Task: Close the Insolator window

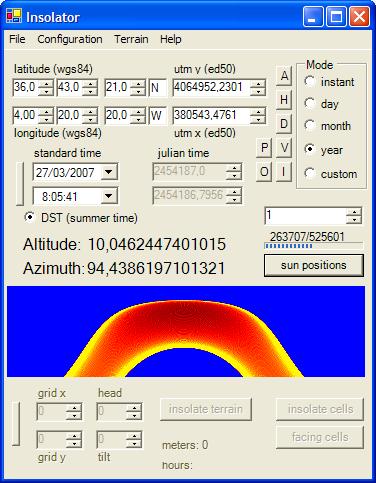Action: pyautogui.click(x=359, y=17)
